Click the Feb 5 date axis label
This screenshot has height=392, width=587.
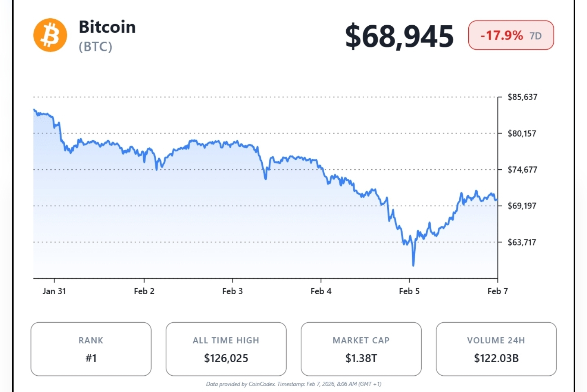click(409, 291)
